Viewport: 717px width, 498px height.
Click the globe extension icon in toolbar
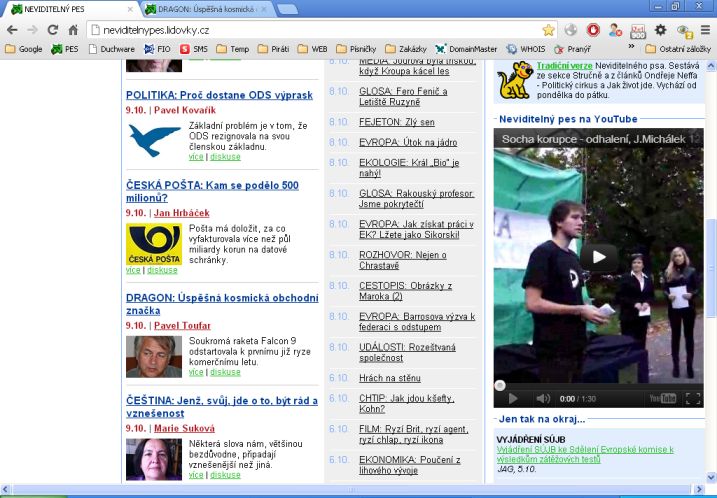571,30
